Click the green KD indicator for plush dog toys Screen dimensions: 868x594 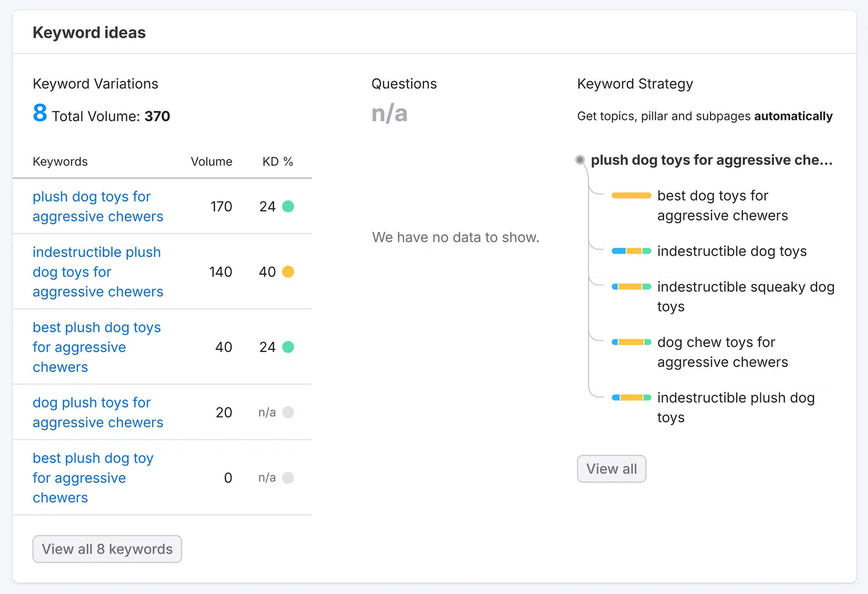pos(288,206)
